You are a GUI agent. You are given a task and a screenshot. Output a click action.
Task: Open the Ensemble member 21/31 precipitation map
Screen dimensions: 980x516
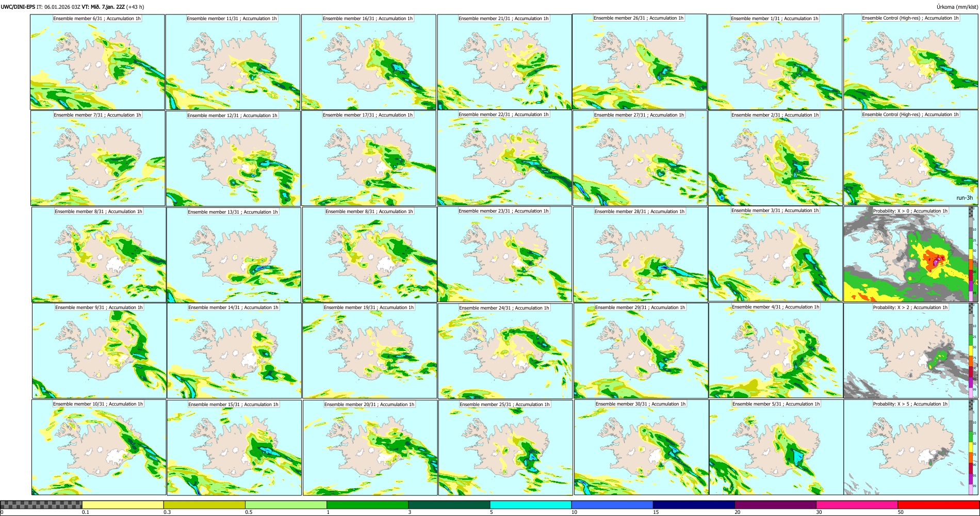pyautogui.click(x=504, y=62)
